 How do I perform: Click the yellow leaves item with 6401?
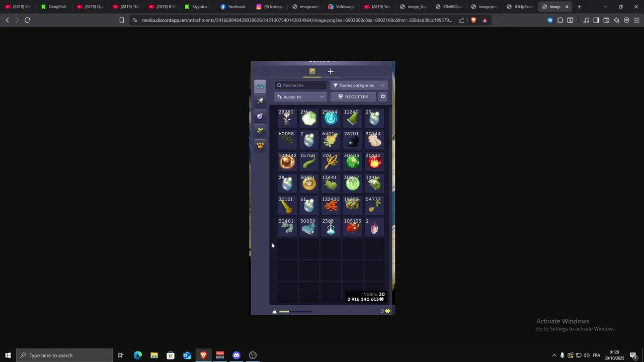pos(331,140)
